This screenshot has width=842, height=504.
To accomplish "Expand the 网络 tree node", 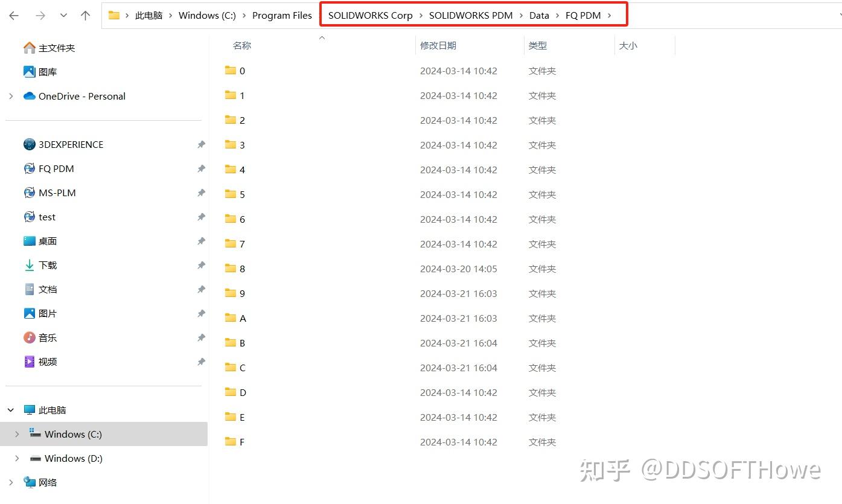I will pos(11,482).
